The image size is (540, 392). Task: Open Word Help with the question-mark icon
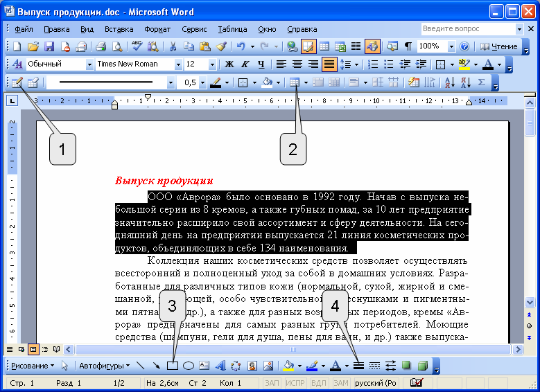pyautogui.click(x=464, y=46)
